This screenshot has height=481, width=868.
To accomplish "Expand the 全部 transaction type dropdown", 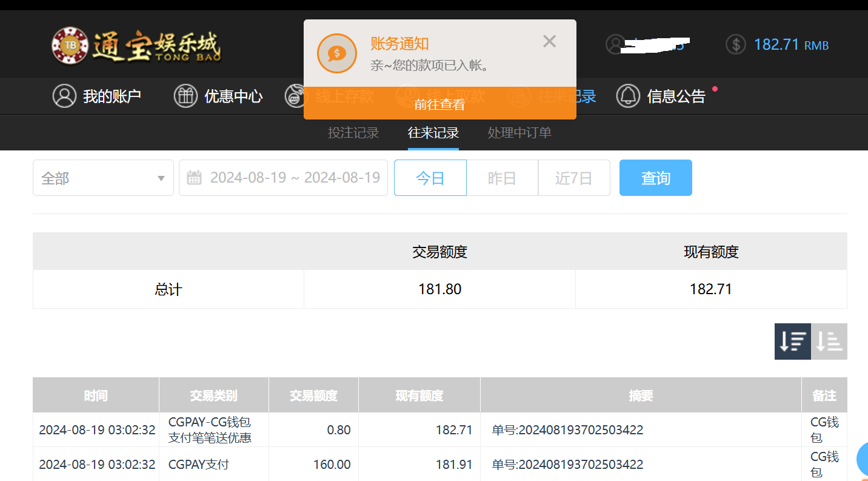I will click(103, 178).
